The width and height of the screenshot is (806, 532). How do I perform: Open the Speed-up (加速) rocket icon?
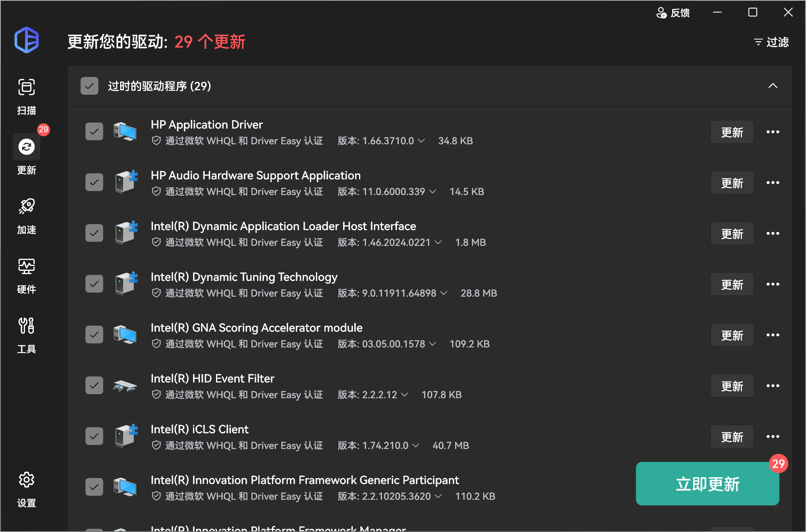[x=27, y=206]
